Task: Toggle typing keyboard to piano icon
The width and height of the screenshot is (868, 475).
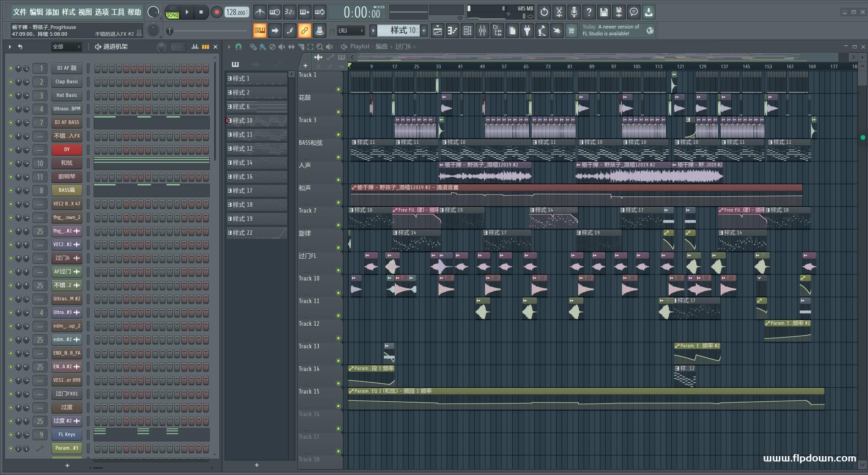Action: click(x=259, y=31)
